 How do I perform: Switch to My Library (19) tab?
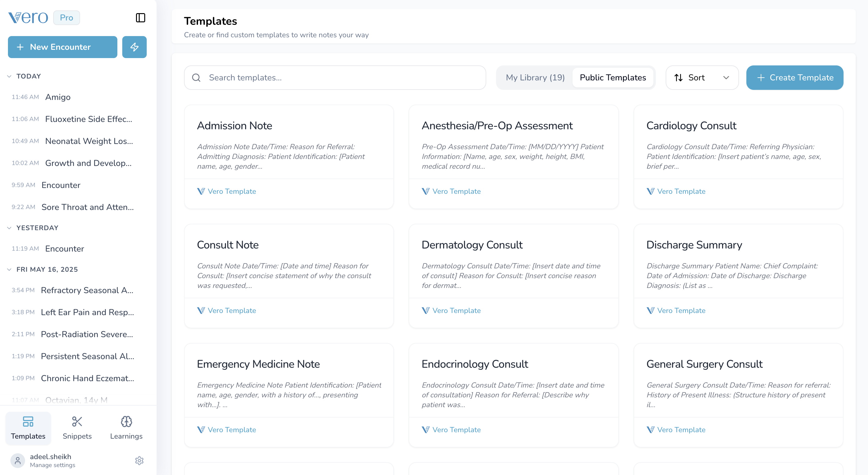(535, 77)
